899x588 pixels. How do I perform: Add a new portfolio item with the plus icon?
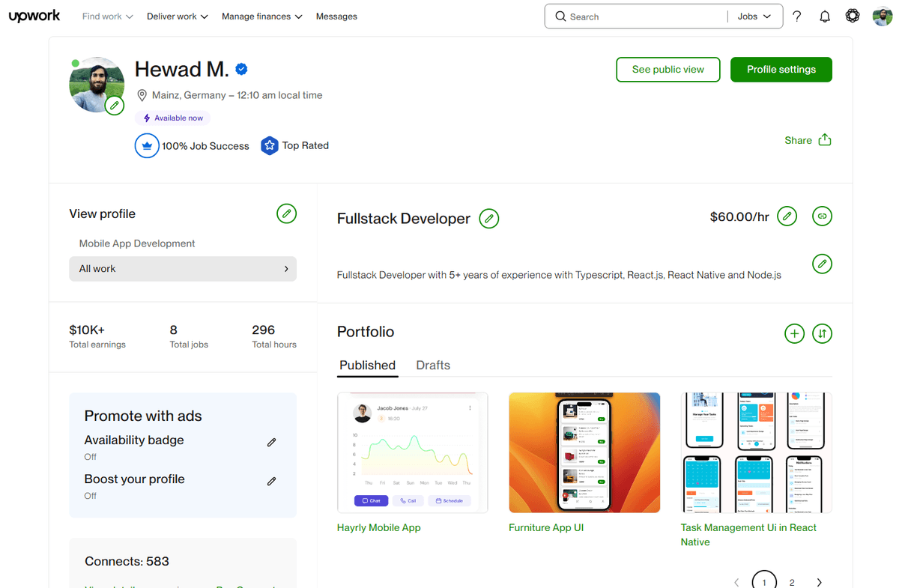794,333
